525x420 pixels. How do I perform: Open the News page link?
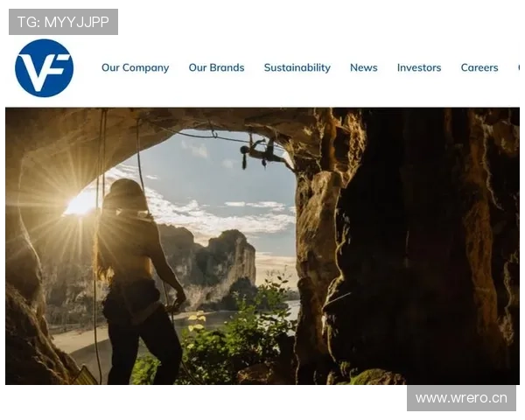(x=363, y=67)
